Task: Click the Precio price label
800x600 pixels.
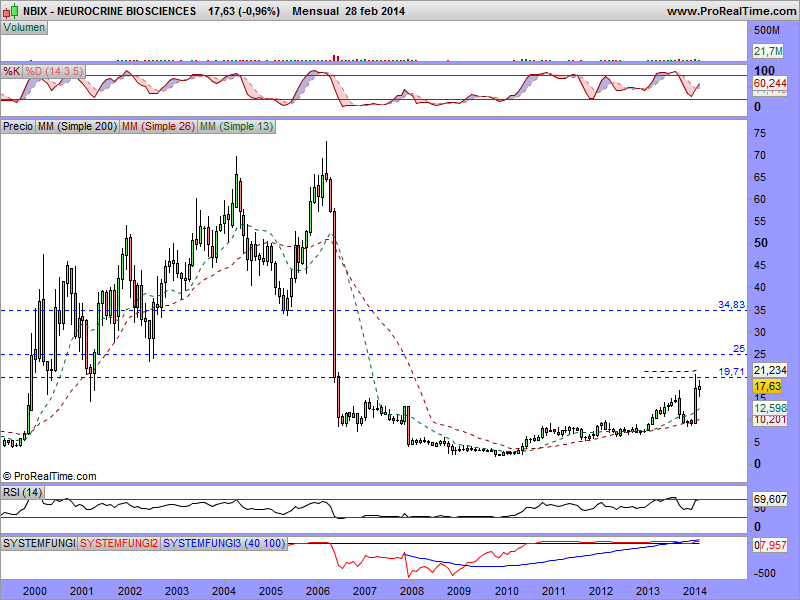Action: 18,126
